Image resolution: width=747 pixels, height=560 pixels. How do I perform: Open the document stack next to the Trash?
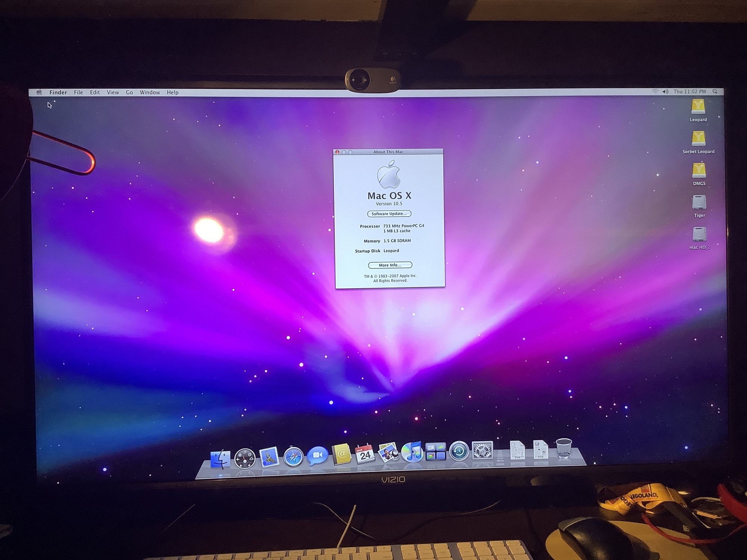[x=540, y=449]
